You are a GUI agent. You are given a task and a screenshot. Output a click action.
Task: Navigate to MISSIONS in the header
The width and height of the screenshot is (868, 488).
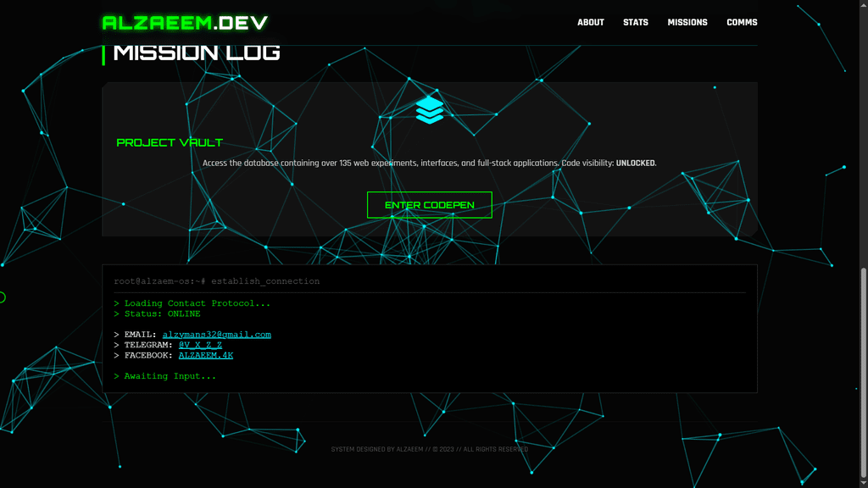687,23
